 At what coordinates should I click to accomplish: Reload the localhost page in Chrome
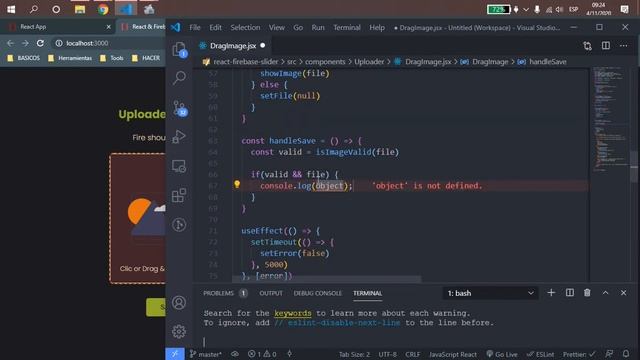point(40,43)
